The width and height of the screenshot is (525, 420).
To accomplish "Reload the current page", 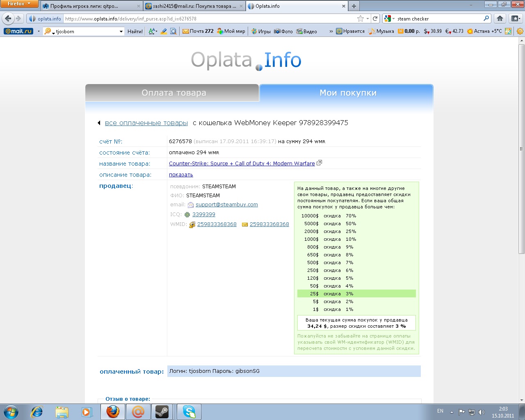I will click(x=375, y=18).
